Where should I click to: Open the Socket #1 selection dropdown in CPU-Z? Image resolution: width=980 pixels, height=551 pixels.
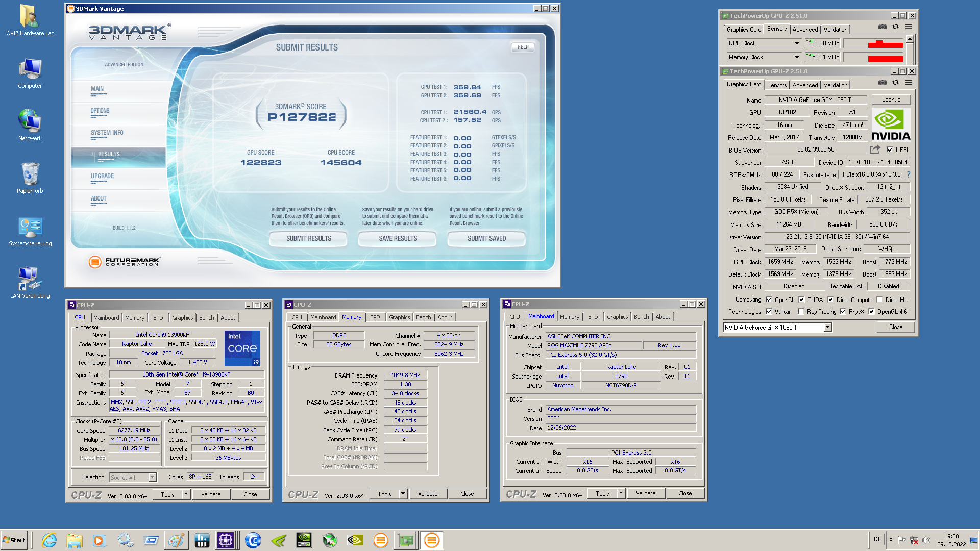pos(152,478)
